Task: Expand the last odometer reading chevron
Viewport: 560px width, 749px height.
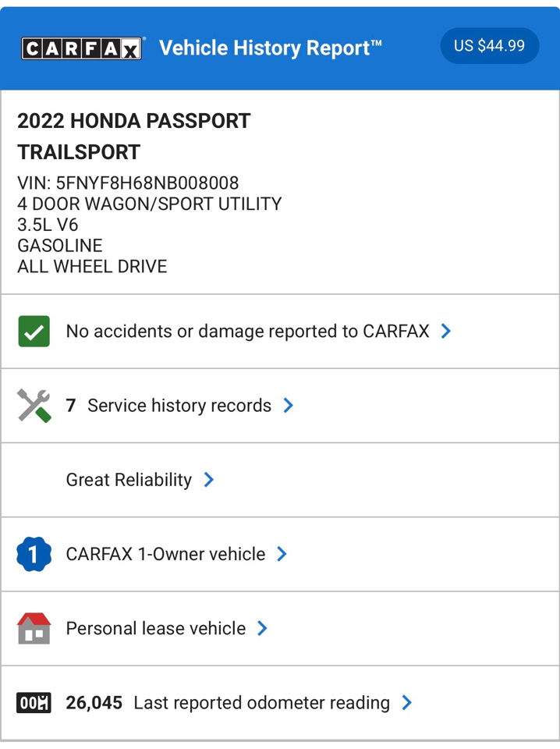Action: click(x=407, y=703)
